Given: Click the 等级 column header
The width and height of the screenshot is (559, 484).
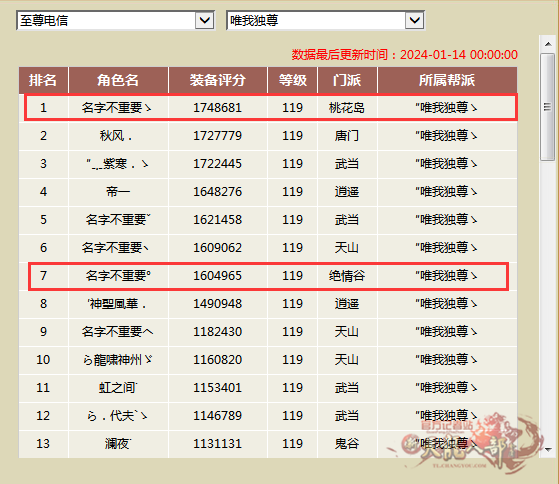Looking at the screenshot, I should (x=292, y=80).
